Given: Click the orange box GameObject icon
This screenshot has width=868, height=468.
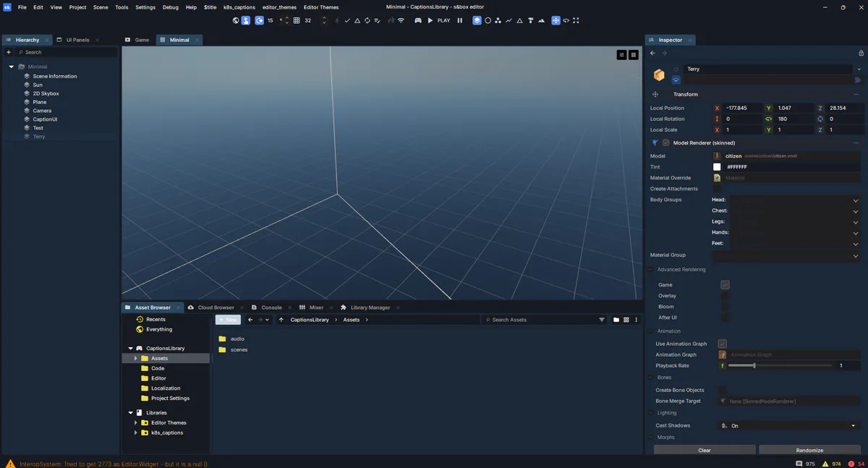Looking at the screenshot, I should (659, 75).
